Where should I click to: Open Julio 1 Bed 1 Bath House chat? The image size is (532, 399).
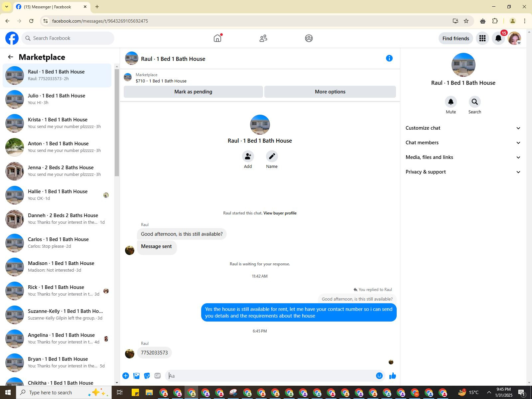(x=57, y=99)
